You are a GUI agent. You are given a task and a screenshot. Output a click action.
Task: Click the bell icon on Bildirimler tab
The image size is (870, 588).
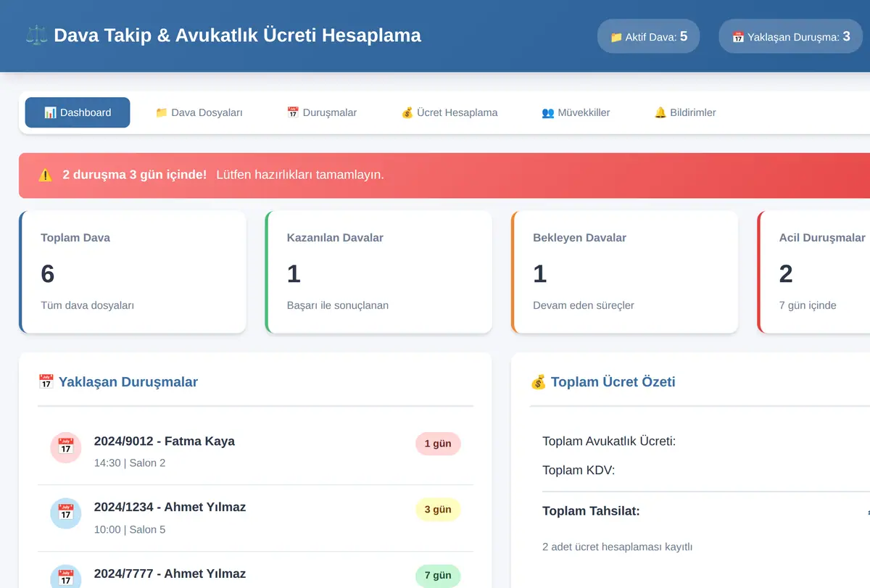[x=660, y=112]
